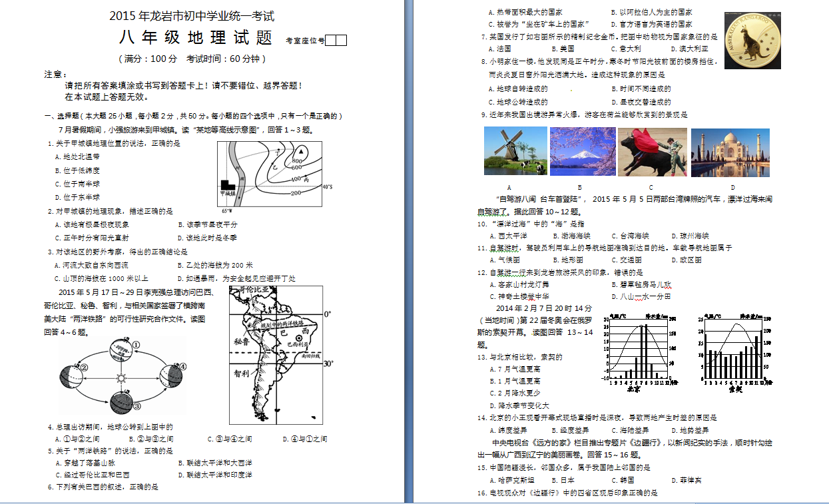Click the kangaroo gold coin image
829x504 pixels.
pos(752,41)
